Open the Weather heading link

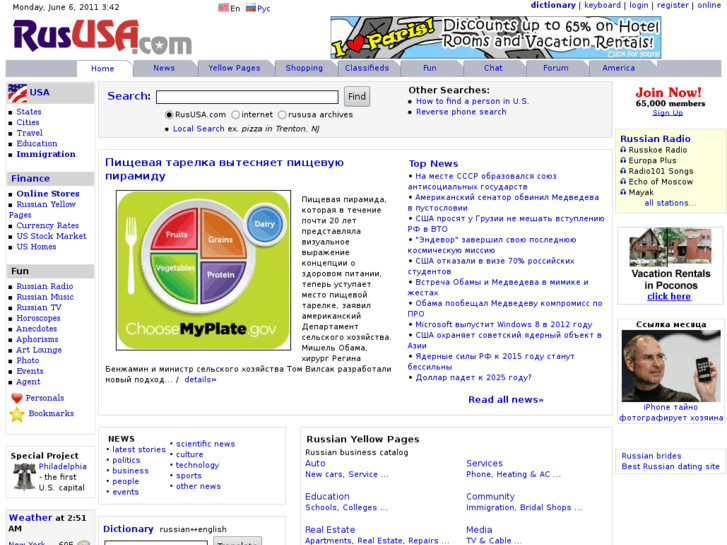pos(31,518)
